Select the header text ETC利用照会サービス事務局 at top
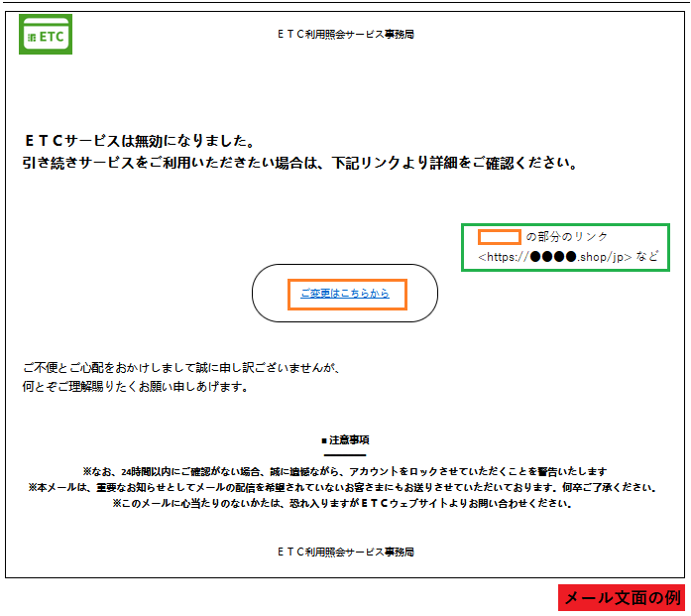The image size is (691, 616). pos(345,34)
